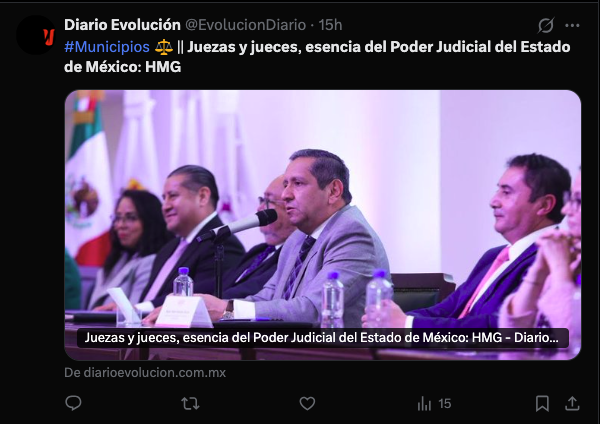Image resolution: width=600 pixels, height=424 pixels.
Task: Click the scales emoji in the tweet
Action: point(164,47)
